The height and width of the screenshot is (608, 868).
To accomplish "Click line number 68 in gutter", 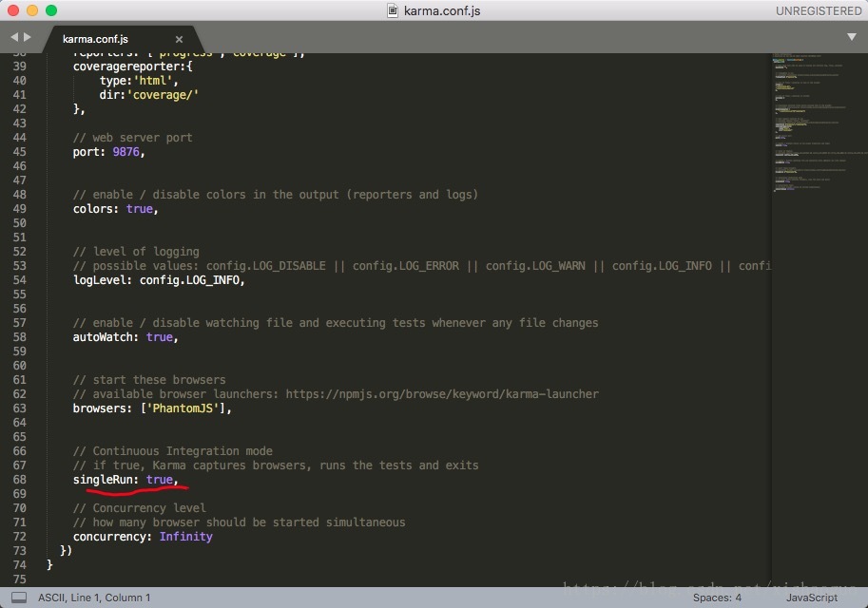I will [19, 480].
